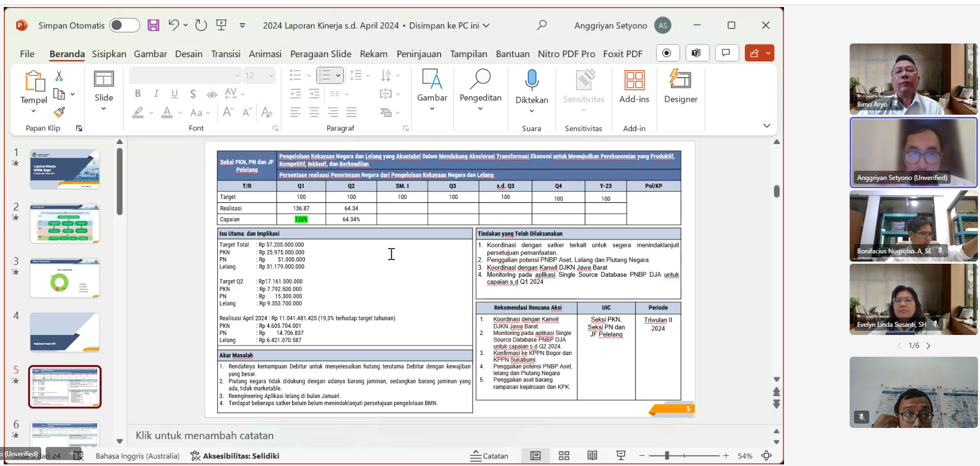Toggle Catatan notes pane in status bar
The height and width of the screenshot is (466, 980).
(489, 456)
